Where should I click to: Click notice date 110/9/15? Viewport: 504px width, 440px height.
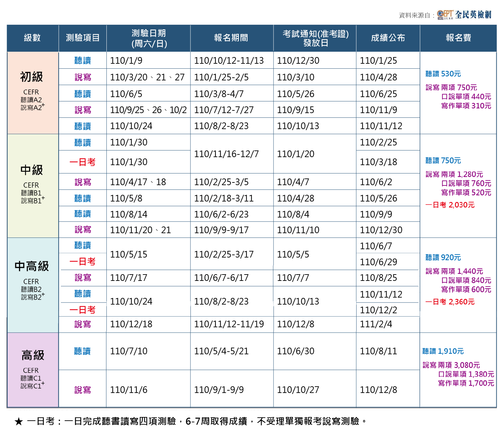pos(296,110)
